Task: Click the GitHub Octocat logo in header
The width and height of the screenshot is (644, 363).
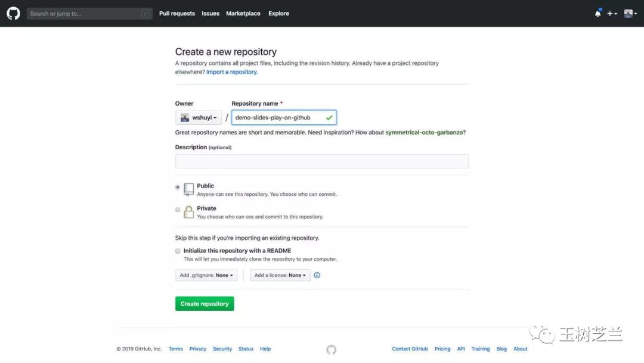Action: (13, 13)
